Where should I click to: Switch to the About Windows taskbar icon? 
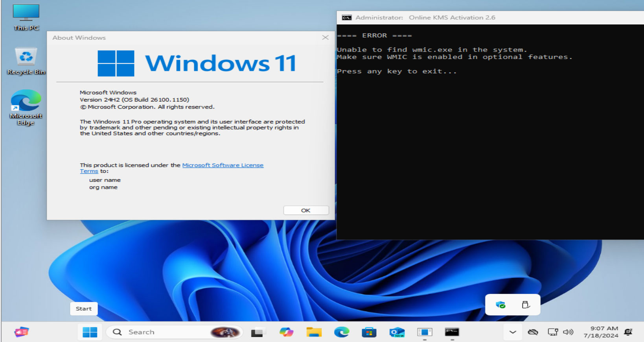pyautogui.click(x=425, y=332)
